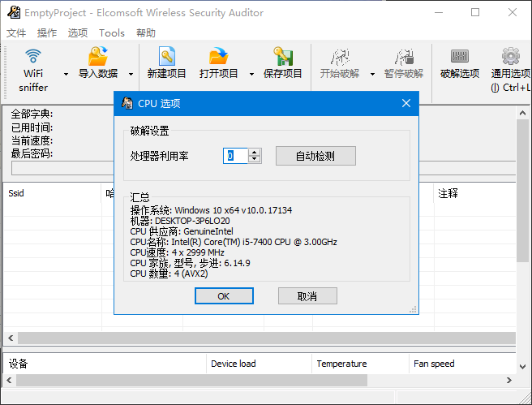Click the app icon in main title bar

click(14, 12)
